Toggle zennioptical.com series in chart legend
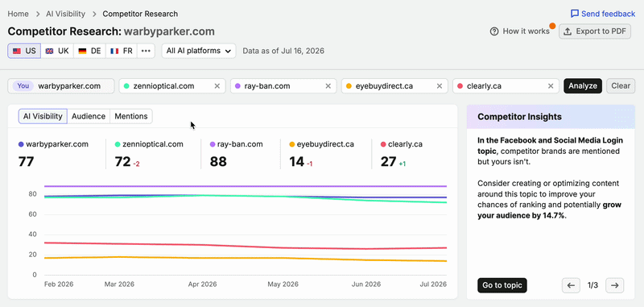Viewport: 644px width, 307px height. (x=149, y=144)
